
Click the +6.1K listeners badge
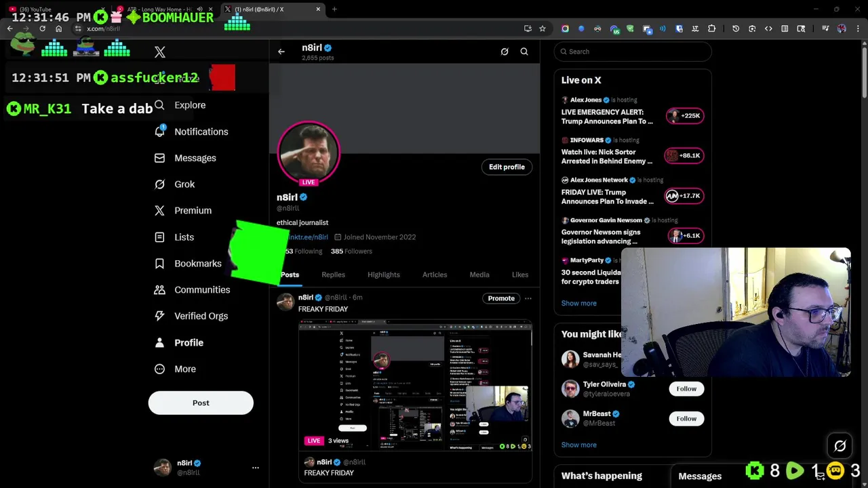click(x=686, y=236)
